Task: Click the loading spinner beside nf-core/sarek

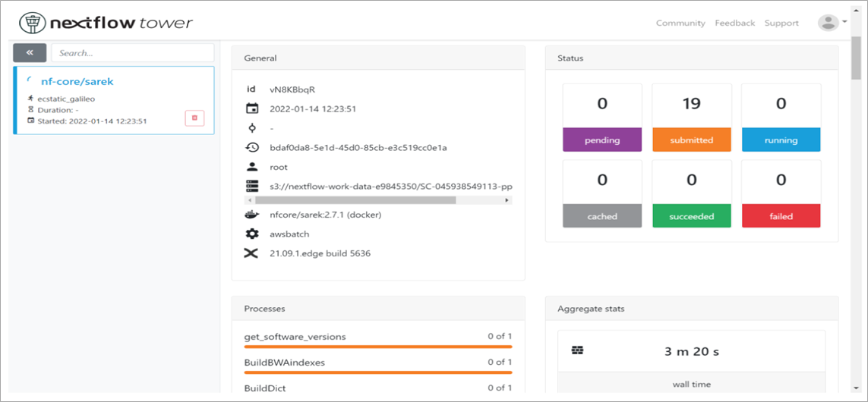Action: (x=30, y=81)
